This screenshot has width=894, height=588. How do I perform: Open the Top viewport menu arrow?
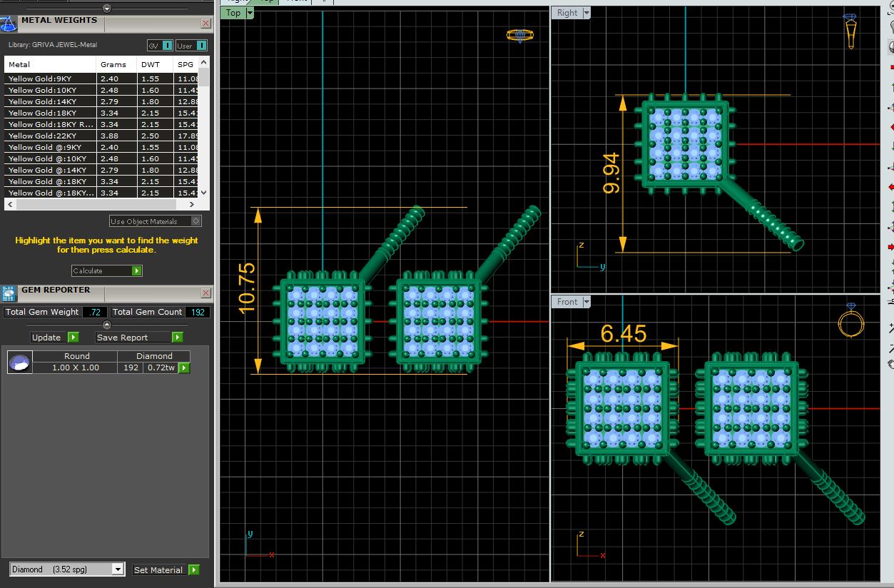click(x=250, y=13)
